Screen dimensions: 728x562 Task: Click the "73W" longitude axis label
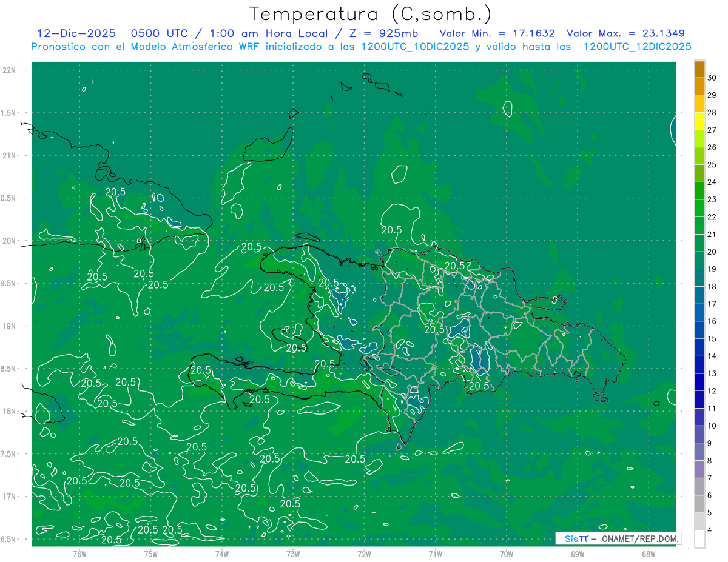coord(293,554)
